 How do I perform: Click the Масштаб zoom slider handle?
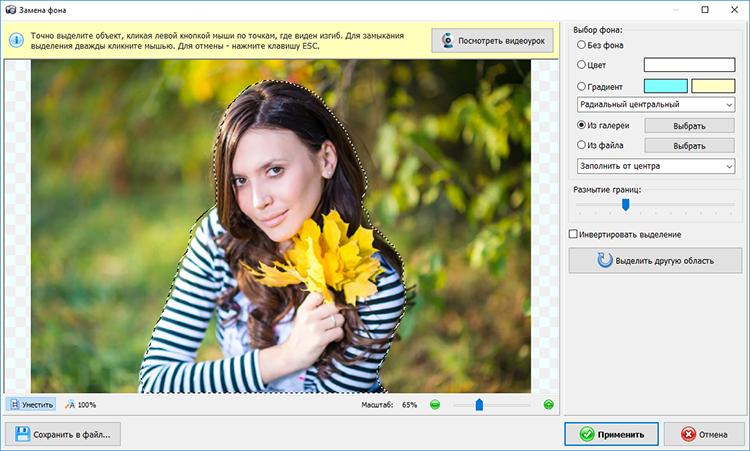coord(479,405)
